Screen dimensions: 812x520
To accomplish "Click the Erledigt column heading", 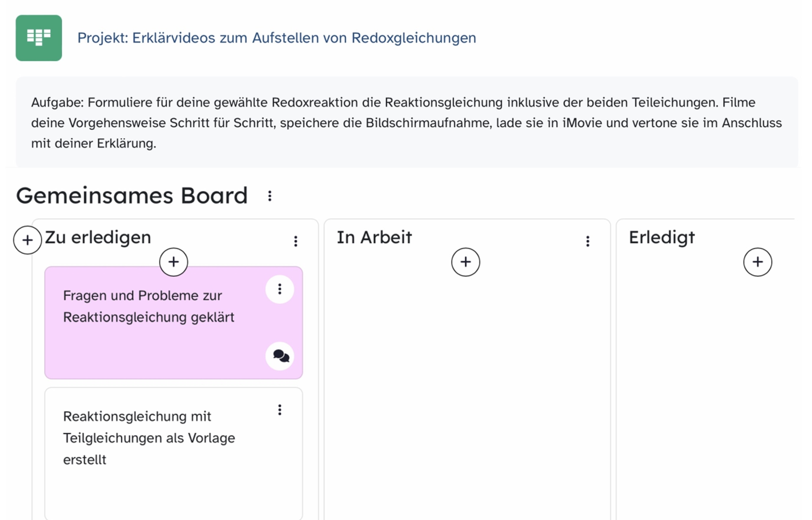I will [x=661, y=237].
